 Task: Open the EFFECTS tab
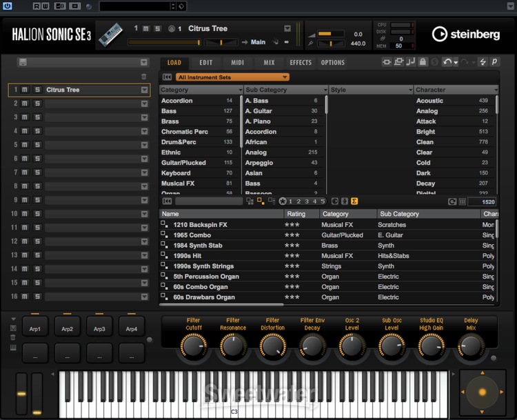pos(301,63)
